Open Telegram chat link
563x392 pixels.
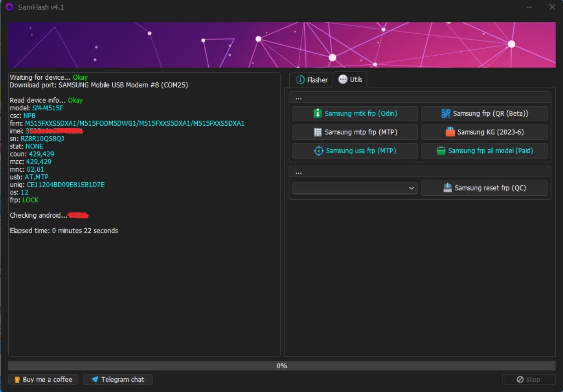[x=118, y=379]
